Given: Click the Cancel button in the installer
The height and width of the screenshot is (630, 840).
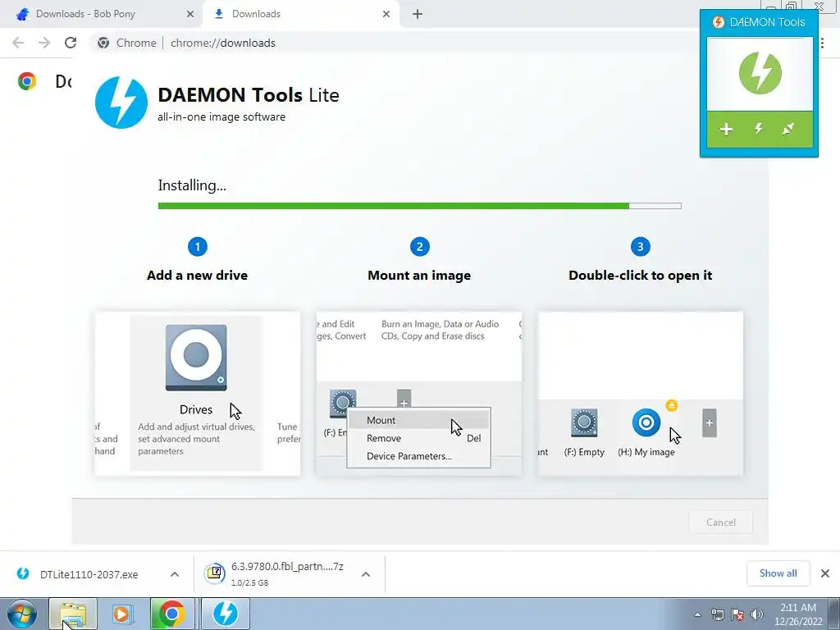Looking at the screenshot, I should coord(720,523).
